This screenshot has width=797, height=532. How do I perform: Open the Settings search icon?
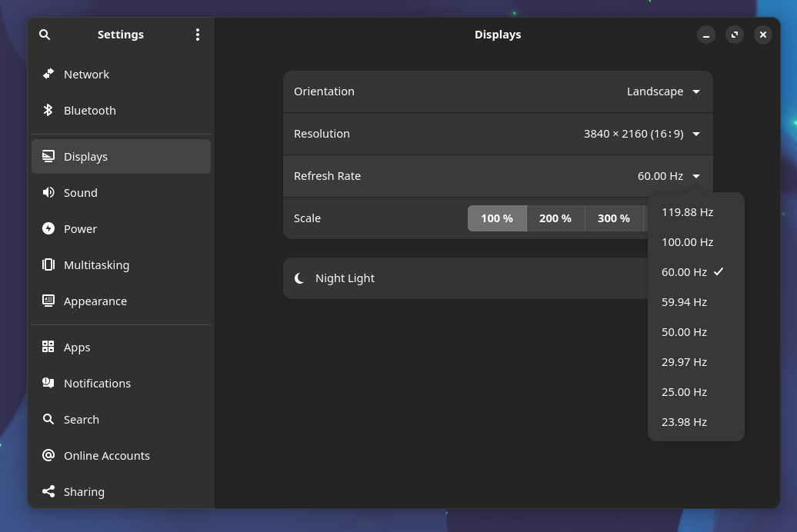(45, 35)
